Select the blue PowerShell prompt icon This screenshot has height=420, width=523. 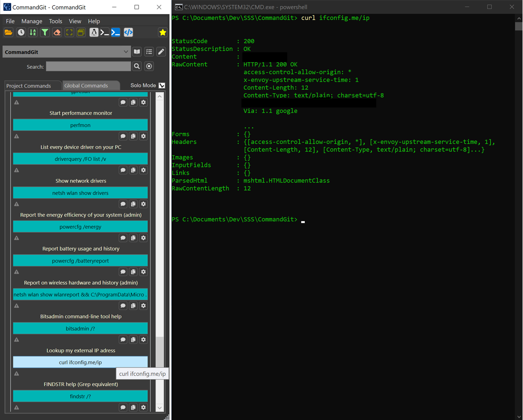(116, 33)
